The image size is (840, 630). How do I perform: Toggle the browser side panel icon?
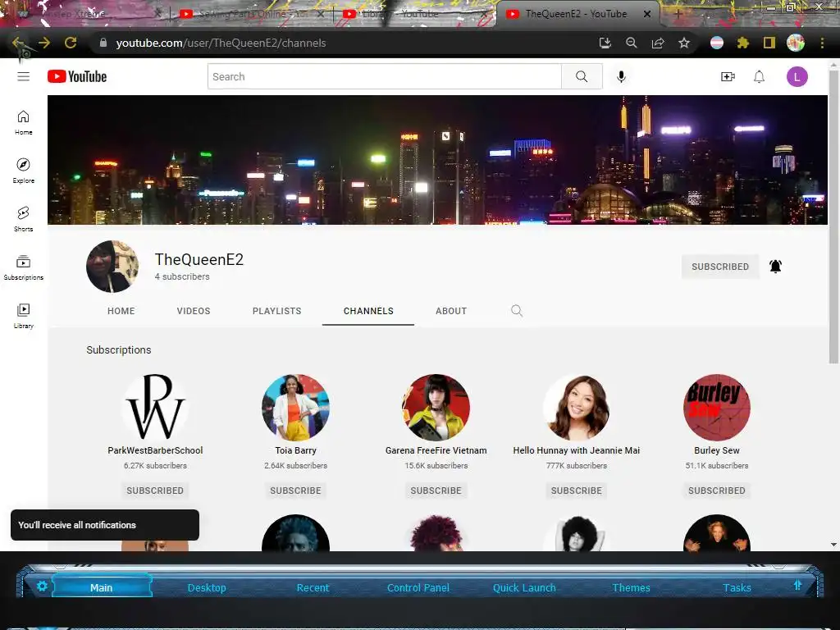(769, 43)
